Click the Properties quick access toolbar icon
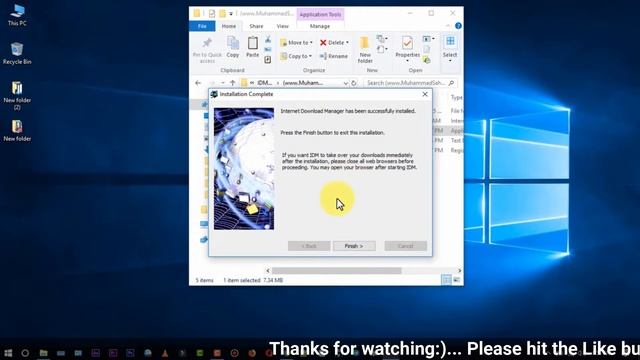The height and width of the screenshot is (360, 640). 212,14
